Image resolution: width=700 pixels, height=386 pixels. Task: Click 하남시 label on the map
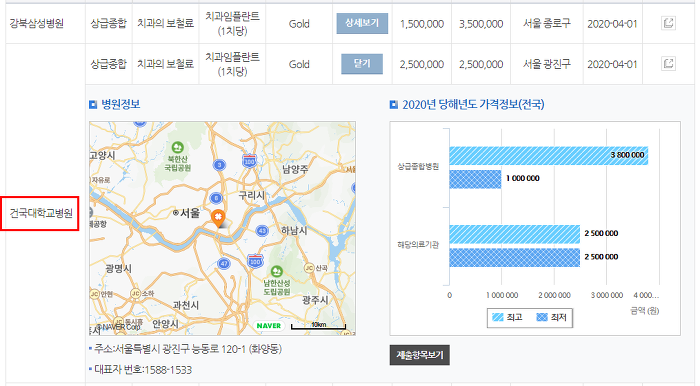click(294, 231)
